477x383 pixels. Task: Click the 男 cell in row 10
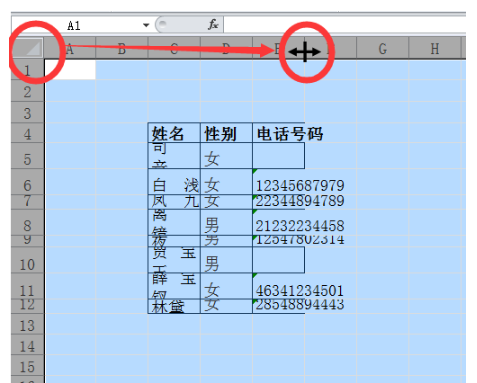click(x=226, y=260)
